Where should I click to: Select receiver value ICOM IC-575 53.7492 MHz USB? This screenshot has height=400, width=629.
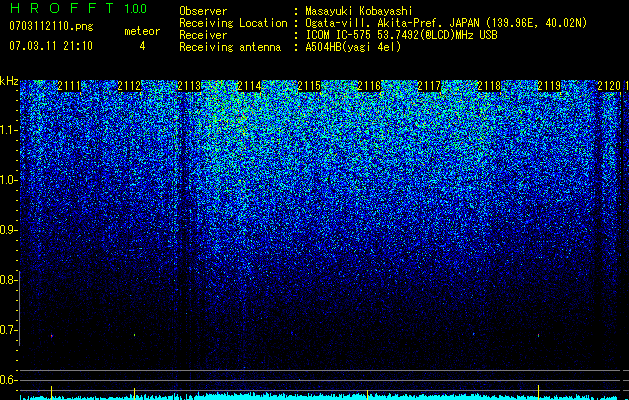point(401,35)
